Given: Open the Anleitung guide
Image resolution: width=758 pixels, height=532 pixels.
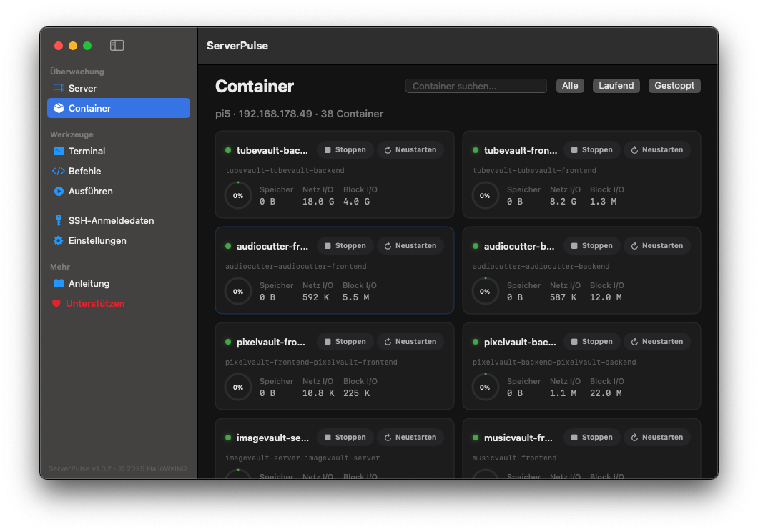Looking at the screenshot, I should (119, 284).
